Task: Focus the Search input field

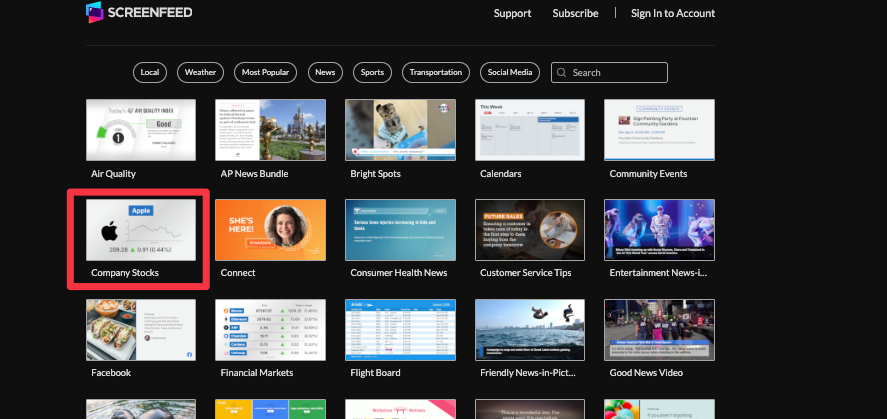Action: pyautogui.click(x=609, y=72)
